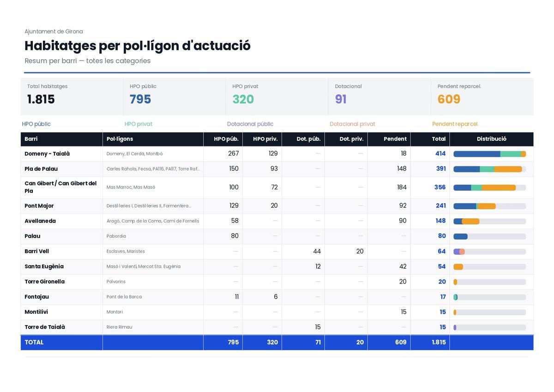Click the Pla de Palau distribution bar

tap(490, 169)
